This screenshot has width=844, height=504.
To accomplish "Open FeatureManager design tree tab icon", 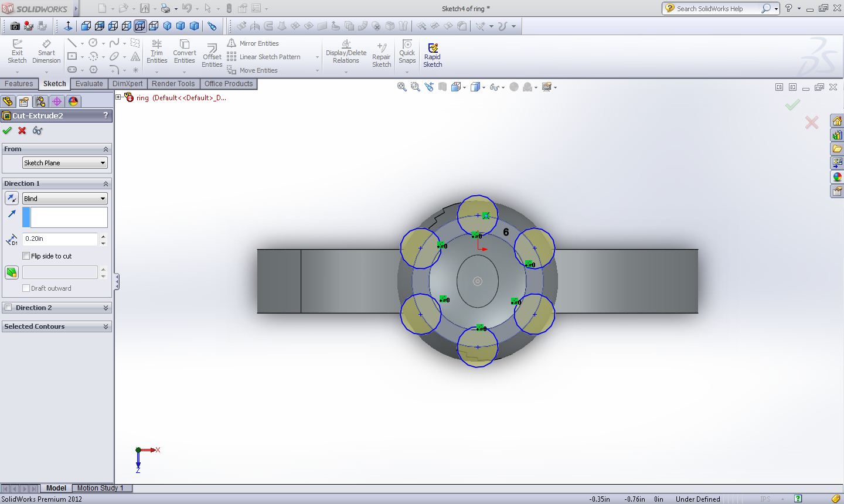I will coord(8,101).
